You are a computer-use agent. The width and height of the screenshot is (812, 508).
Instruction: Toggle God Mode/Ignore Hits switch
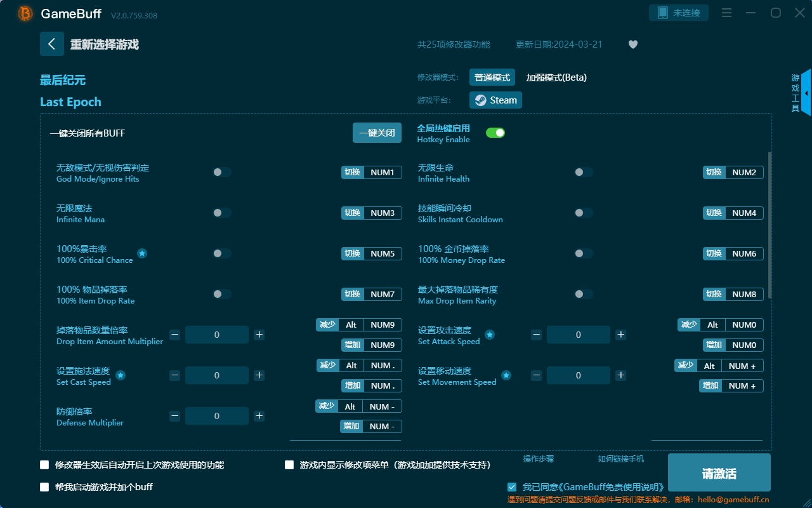tap(222, 172)
